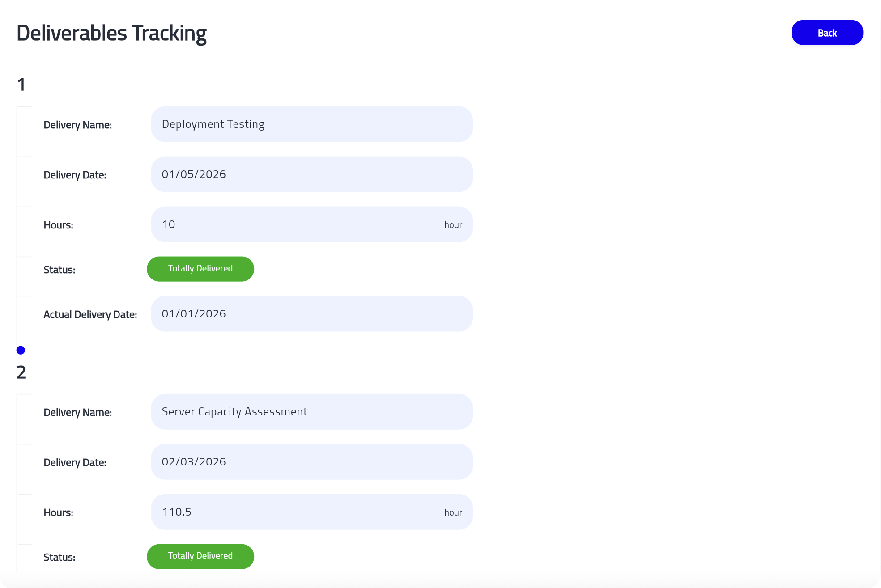Click the Delivery Date label above 02/03/2026's row
Screen dimensions: 881x588
point(75,462)
